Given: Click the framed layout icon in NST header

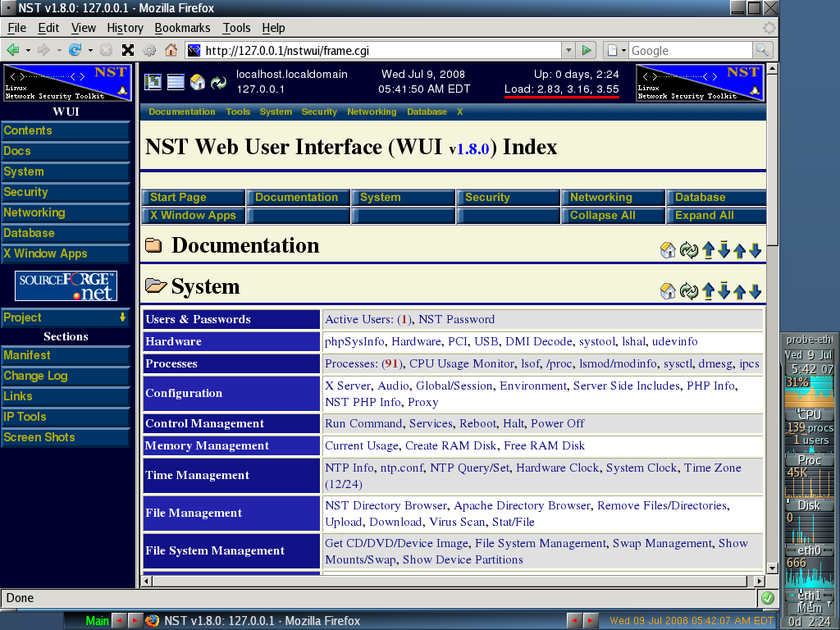Looking at the screenshot, I should [153, 82].
